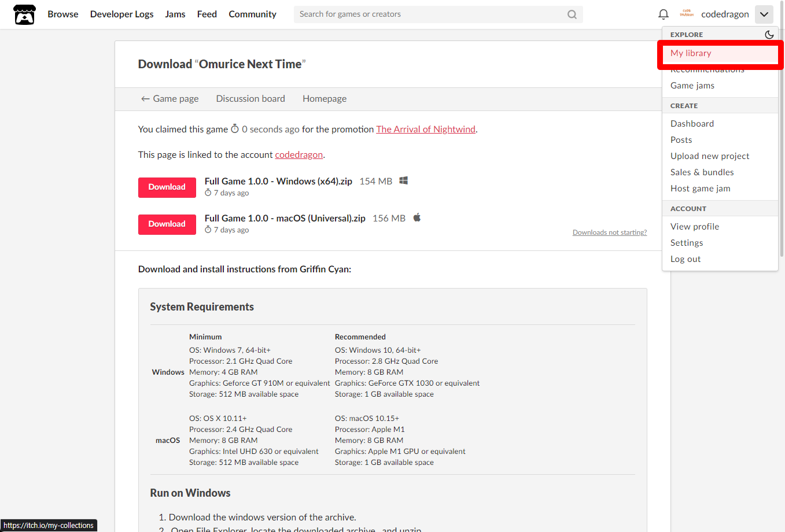This screenshot has width=785, height=532.
Task: Follow The Arrival of Nightwind link
Action: point(426,130)
